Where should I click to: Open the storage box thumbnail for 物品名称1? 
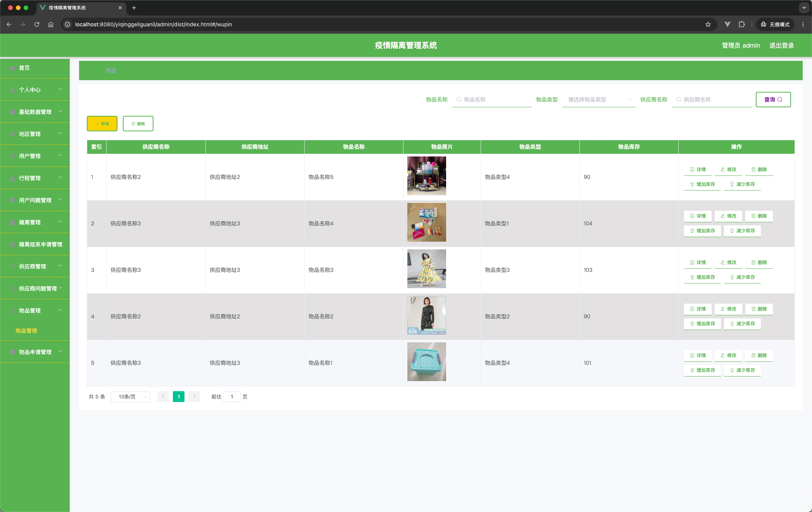[427, 362]
